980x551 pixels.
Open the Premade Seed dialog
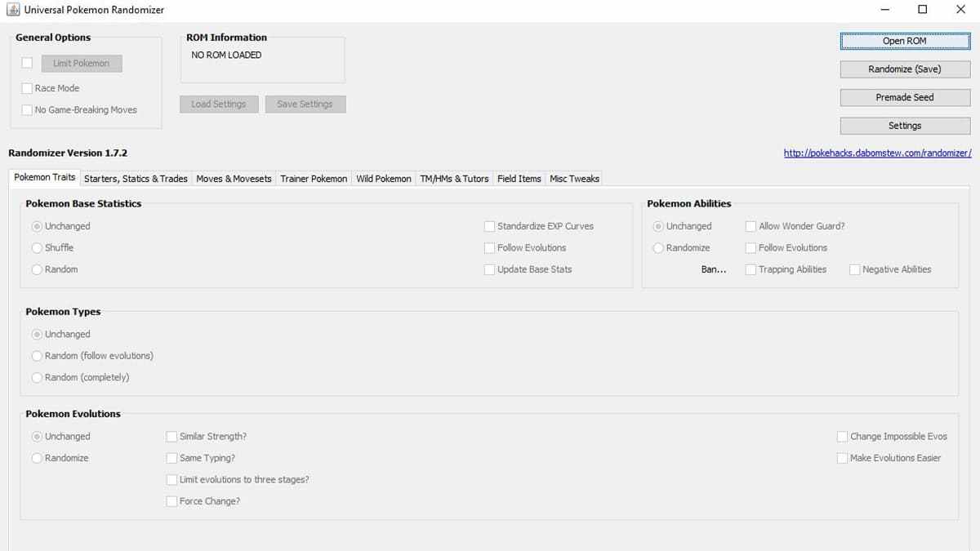click(905, 97)
